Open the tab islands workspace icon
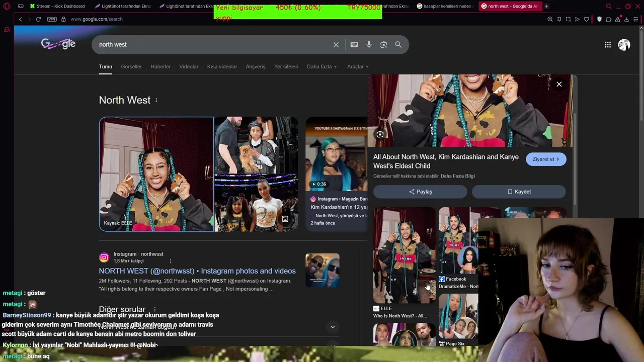 [x=21, y=6]
